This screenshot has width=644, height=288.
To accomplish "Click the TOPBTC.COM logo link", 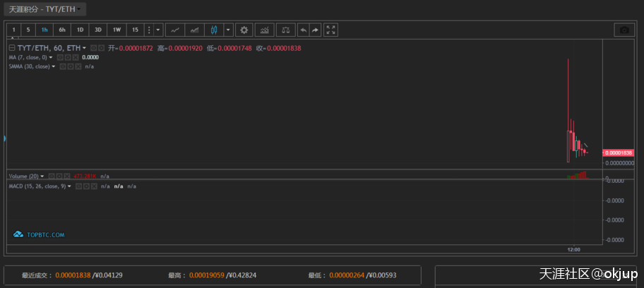I will (40, 234).
